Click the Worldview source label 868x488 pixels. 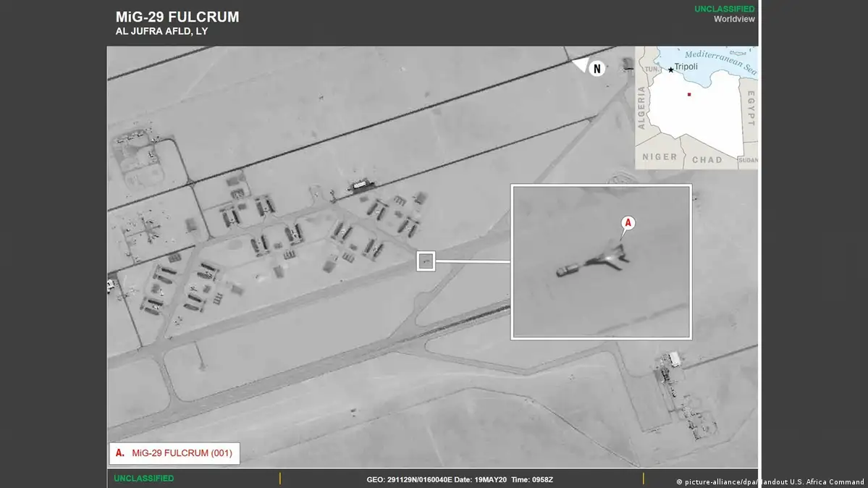click(734, 19)
